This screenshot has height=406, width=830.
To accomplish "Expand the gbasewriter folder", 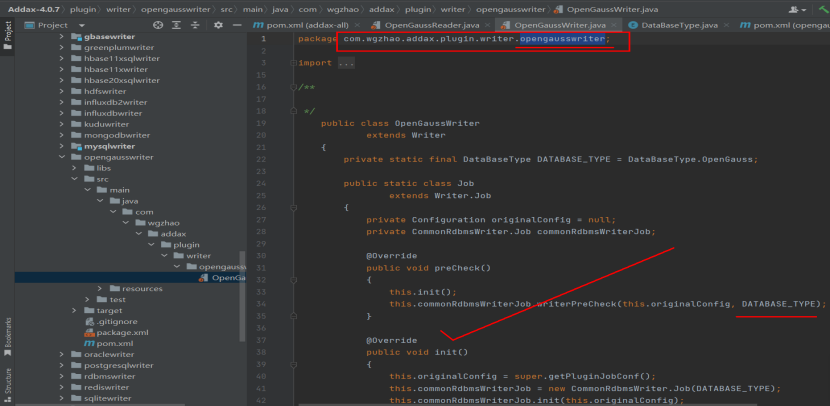I will (x=61, y=37).
